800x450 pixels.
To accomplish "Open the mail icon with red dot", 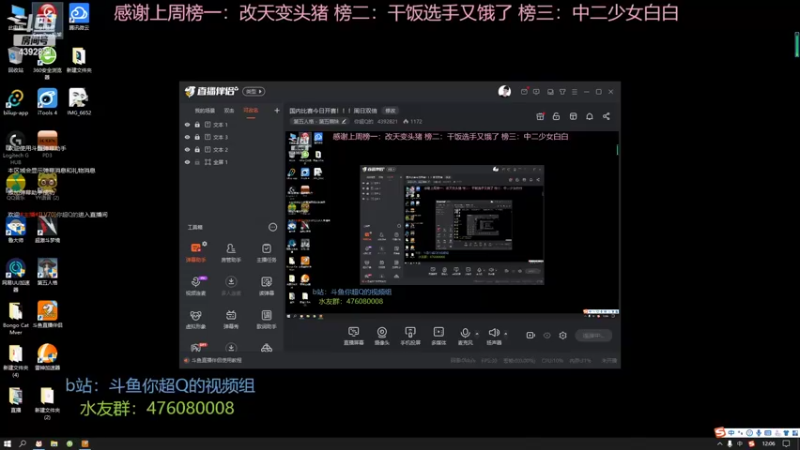I will point(524,92).
